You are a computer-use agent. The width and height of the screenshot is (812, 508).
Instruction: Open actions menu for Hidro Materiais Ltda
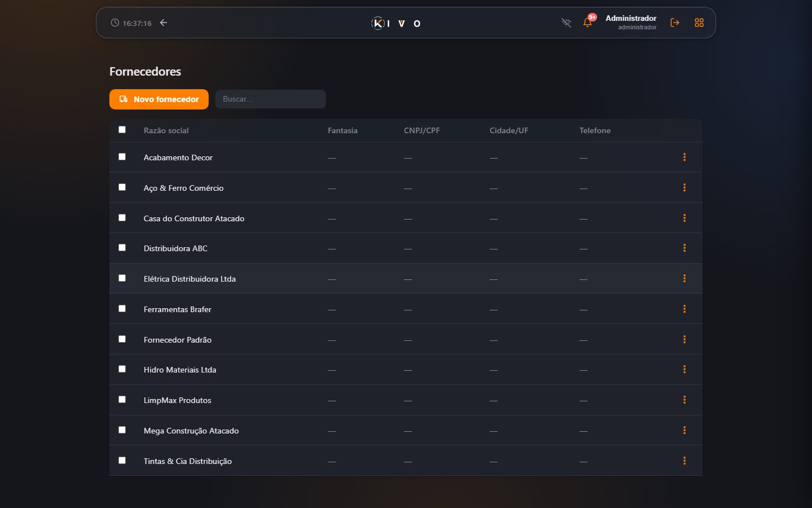pos(685,369)
